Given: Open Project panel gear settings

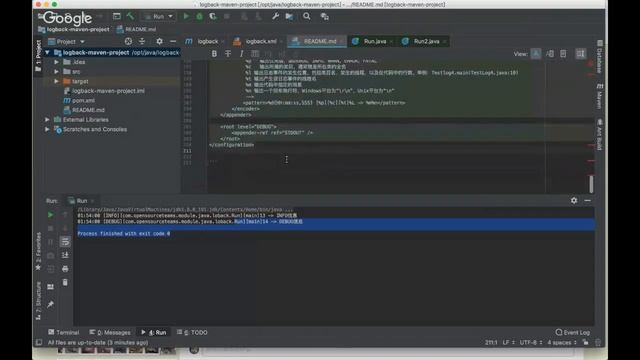Looking at the screenshot, I should tap(159, 42).
